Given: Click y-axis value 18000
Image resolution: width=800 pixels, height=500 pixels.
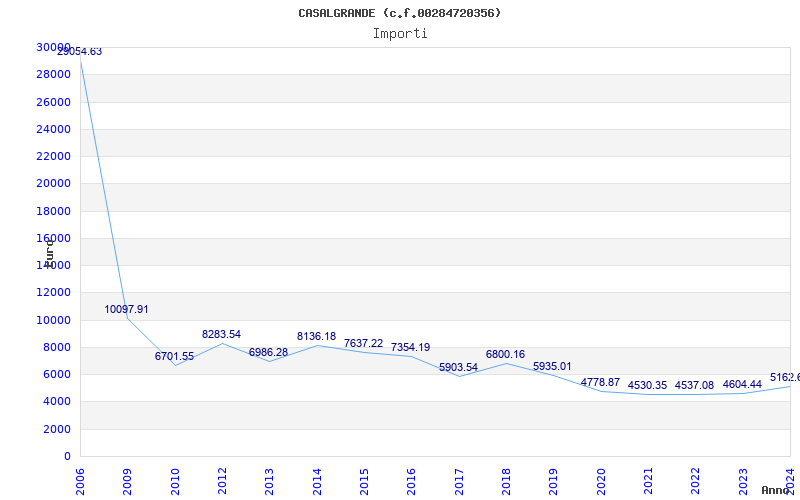Looking at the screenshot, I should pyautogui.click(x=54, y=211).
